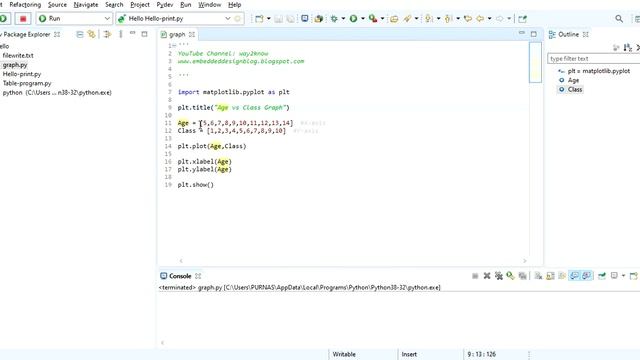This screenshot has height=360, width=640.
Task: Click Remove All Terminated Launches icon
Action: click(x=498, y=276)
